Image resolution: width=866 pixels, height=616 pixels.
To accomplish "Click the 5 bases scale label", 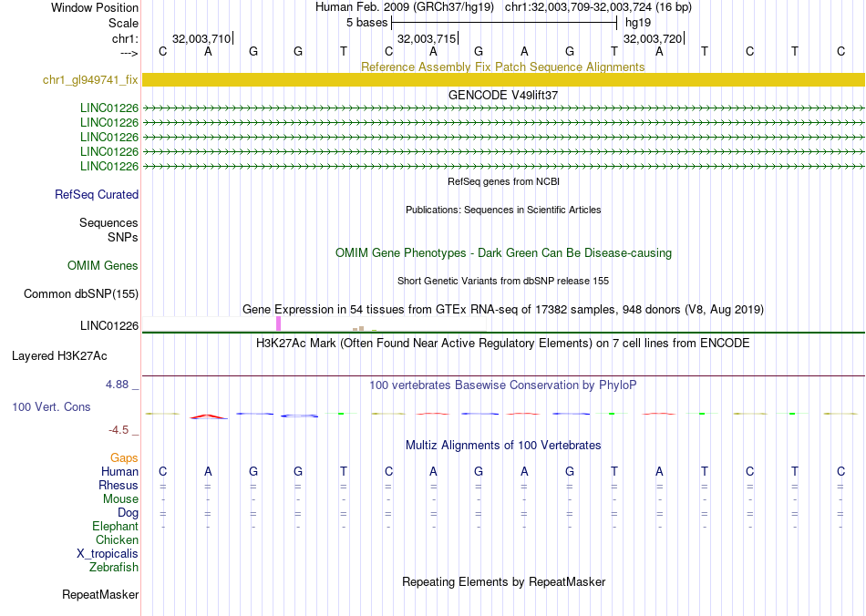I will pos(367,23).
